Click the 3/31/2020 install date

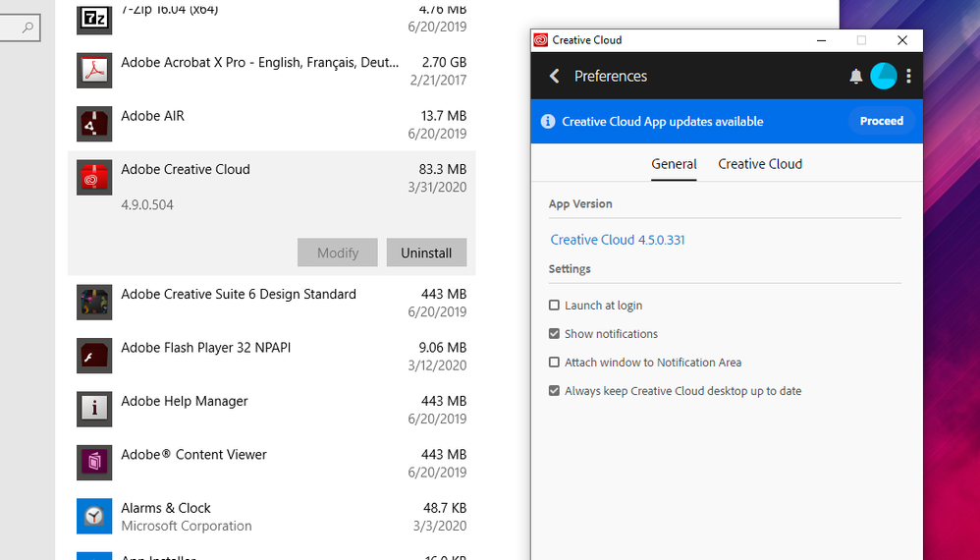(437, 187)
